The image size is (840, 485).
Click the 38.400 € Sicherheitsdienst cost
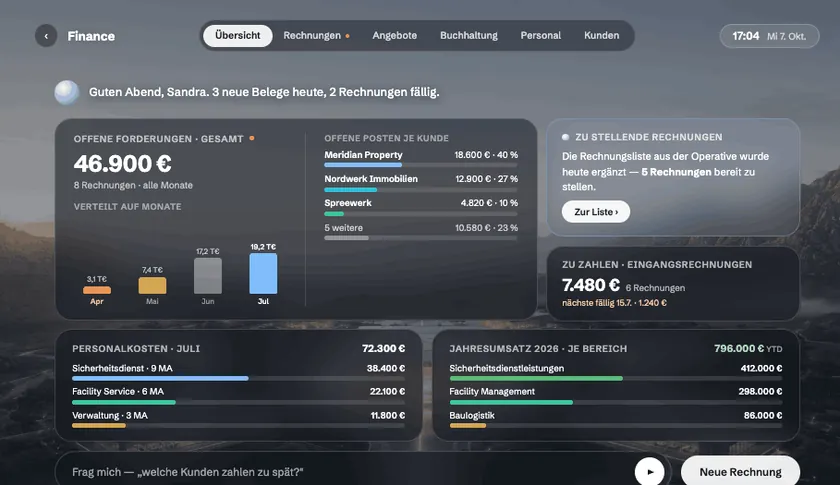[x=386, y=368]
